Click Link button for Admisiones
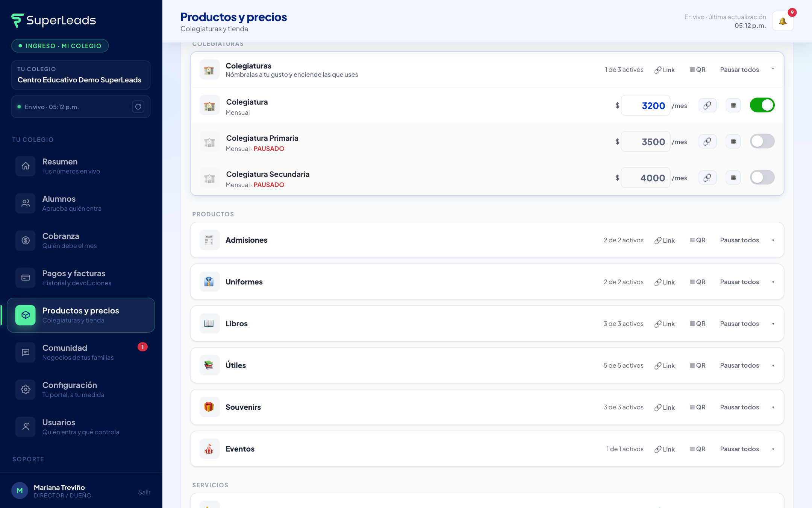812x508 pixels. [x=665, y=240]
